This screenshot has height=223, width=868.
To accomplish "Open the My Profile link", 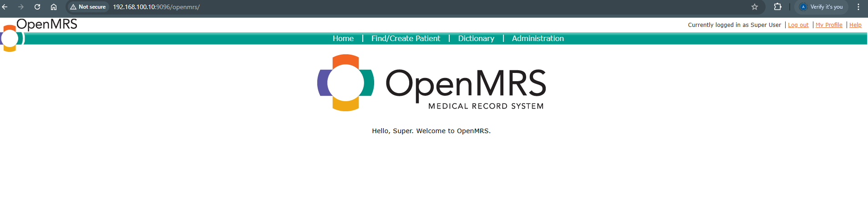I will pyautogui.click(x=829, y=25).
